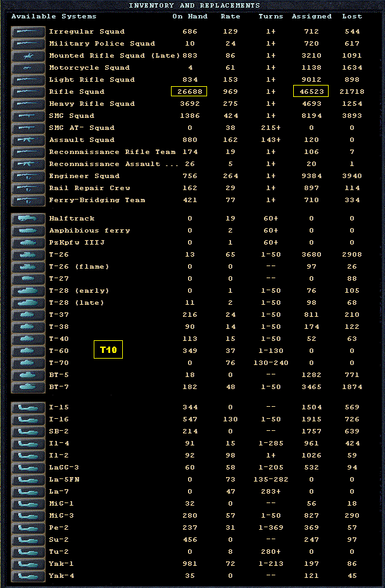Open the MiG-3 aircraft icon

coord(28,516)
